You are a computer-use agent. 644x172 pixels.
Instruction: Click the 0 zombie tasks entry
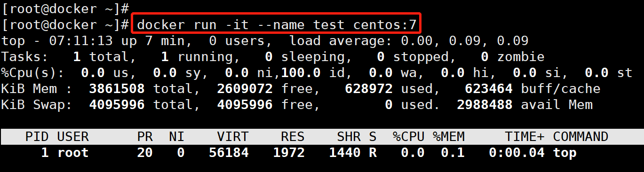[513, 56]
